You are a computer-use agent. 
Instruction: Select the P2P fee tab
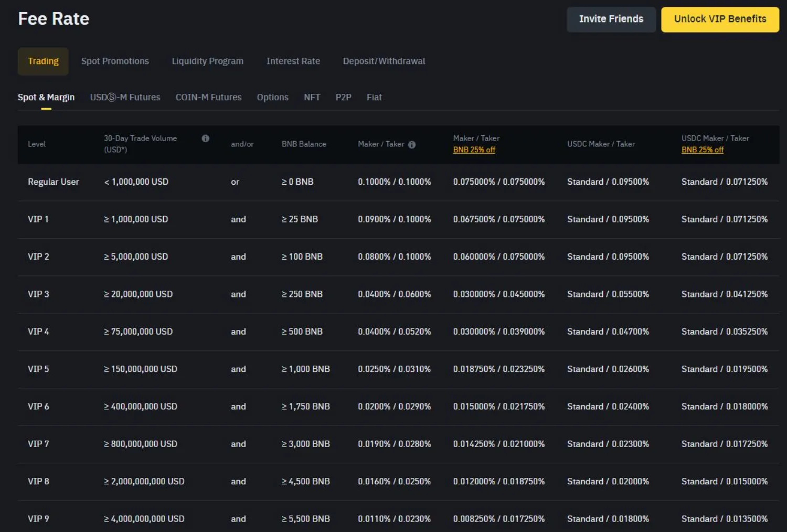point(343,98)
